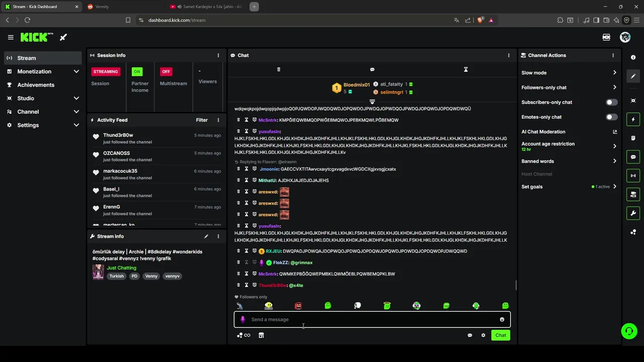The height and width of the screenshot is (362, 644).
Task: Go to Stream in left sidebar
Action: coord(43,58)
